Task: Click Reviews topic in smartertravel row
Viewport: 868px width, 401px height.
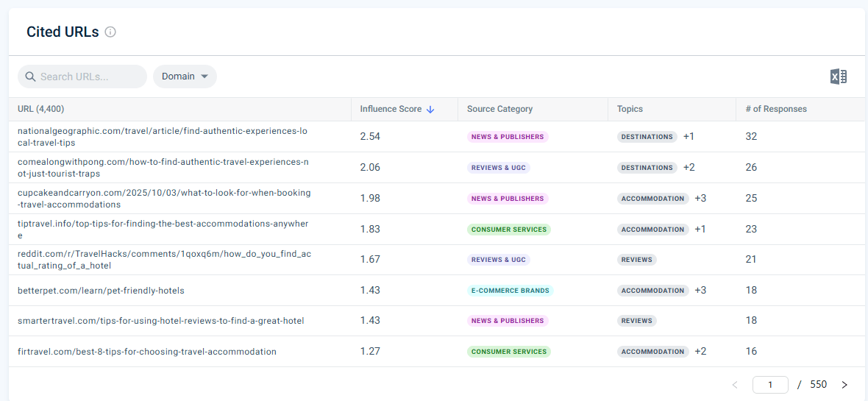Action: (x=636, y=321)
